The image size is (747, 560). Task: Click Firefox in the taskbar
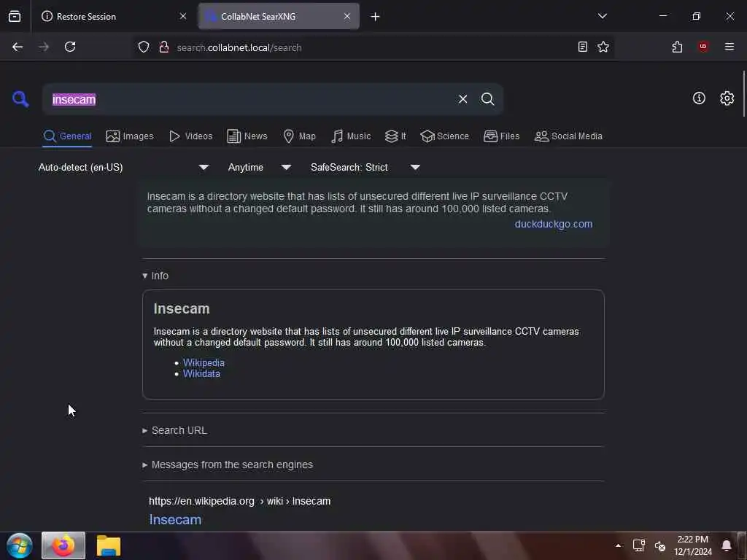point(63,545)
